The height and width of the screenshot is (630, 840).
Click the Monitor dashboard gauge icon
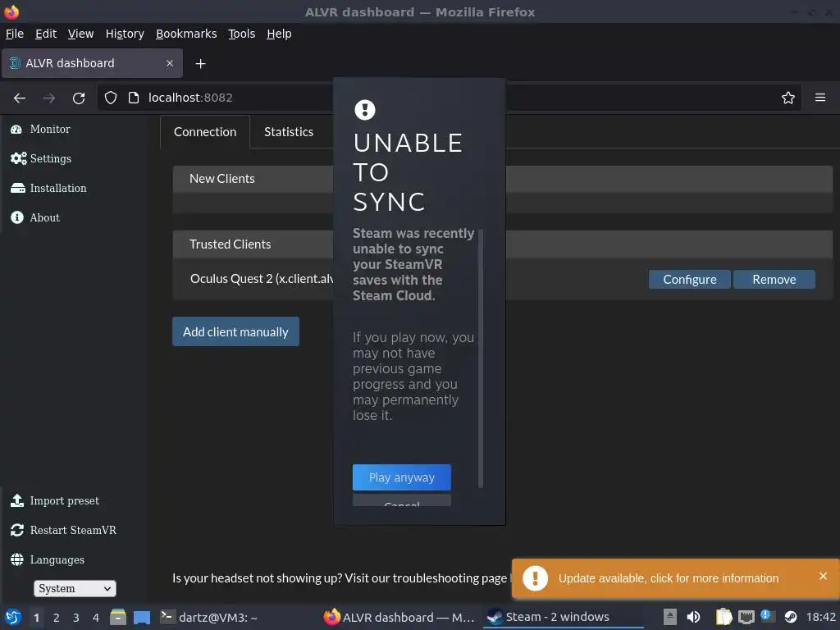16,129
